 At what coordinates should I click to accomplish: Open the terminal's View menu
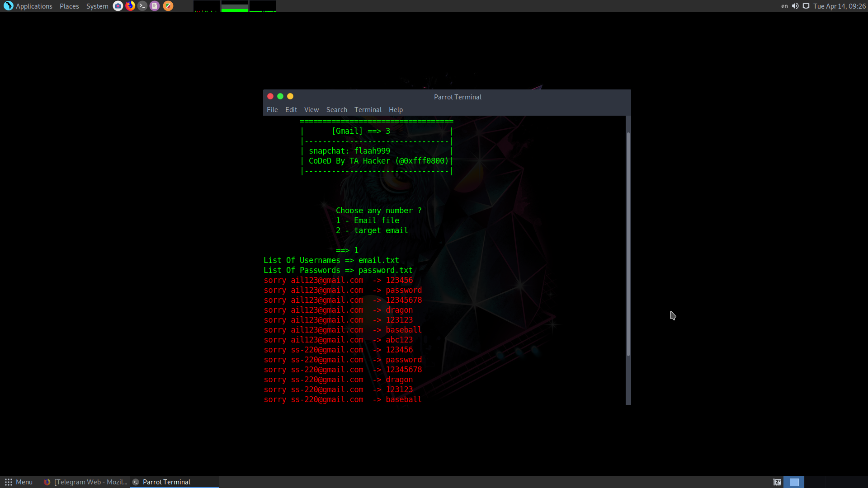tap(311, 110)
